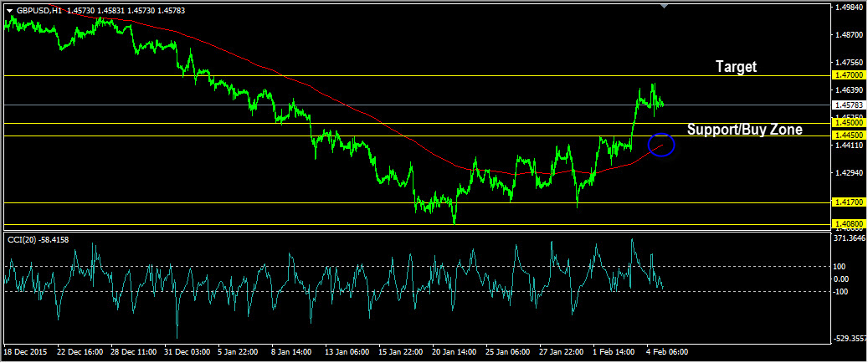868x363 pixels.
Task: Click the 1.49840 price scale value
Action: point(850,8)
